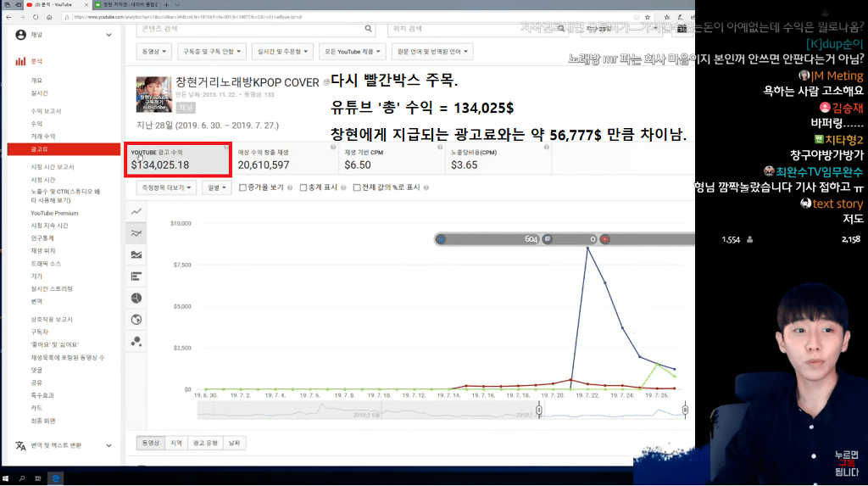Open 구독자 report in the sidebar
Image resolution: width=868 pixels, height=486 pixels.
(x=39, y=332)
